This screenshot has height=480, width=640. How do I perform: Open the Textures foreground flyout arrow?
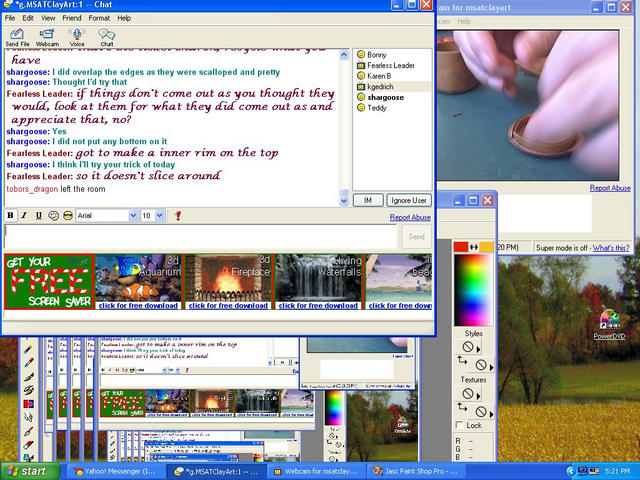(478, 395)
